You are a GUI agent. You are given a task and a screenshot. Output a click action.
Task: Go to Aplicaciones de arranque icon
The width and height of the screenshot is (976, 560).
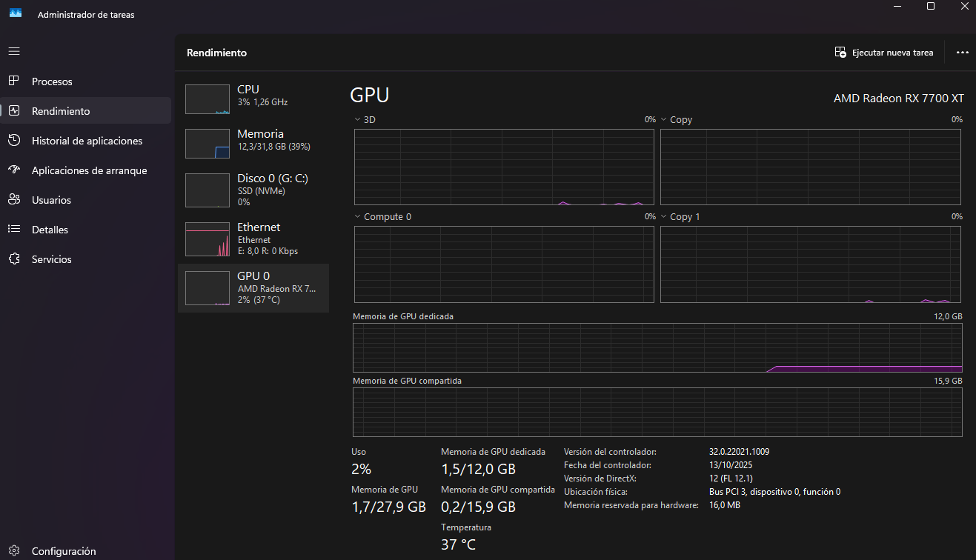pos(14,170)
